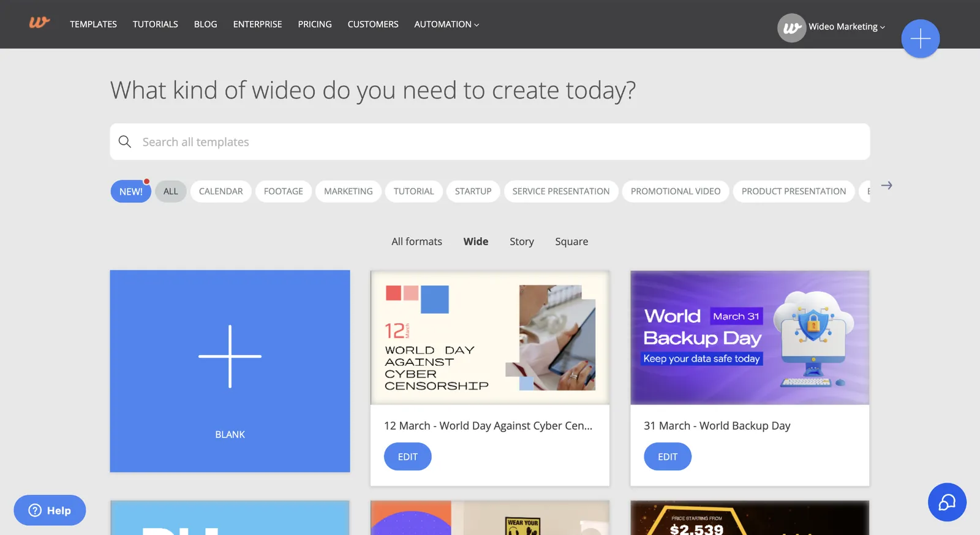
Task: Click Edit for 31 March World Backup Day
Action: coord(668,457)
